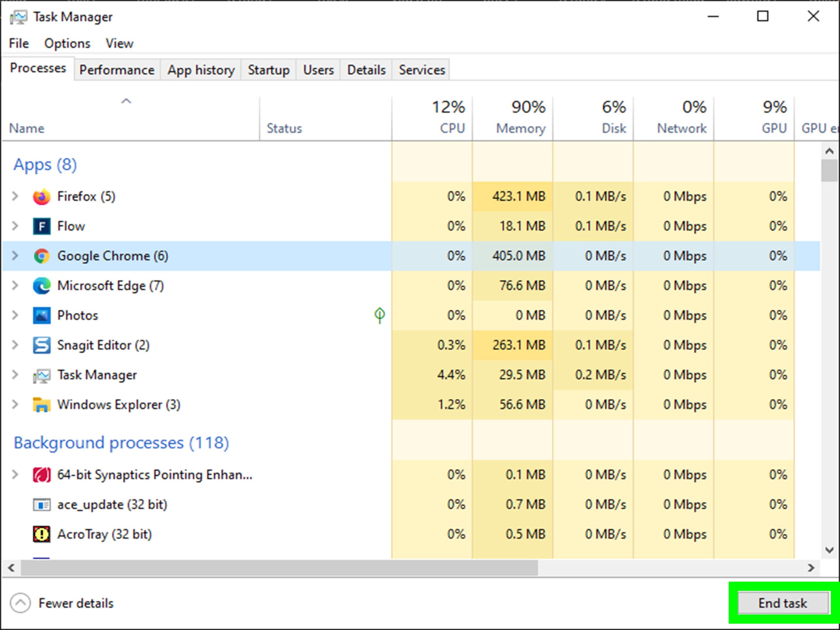Expand the 64-bit Synaptics Pointing row

click(15, 475)
